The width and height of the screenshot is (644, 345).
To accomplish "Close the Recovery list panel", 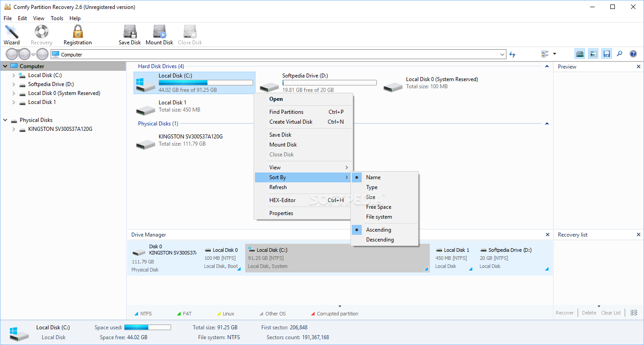I will tap(639, 235).
